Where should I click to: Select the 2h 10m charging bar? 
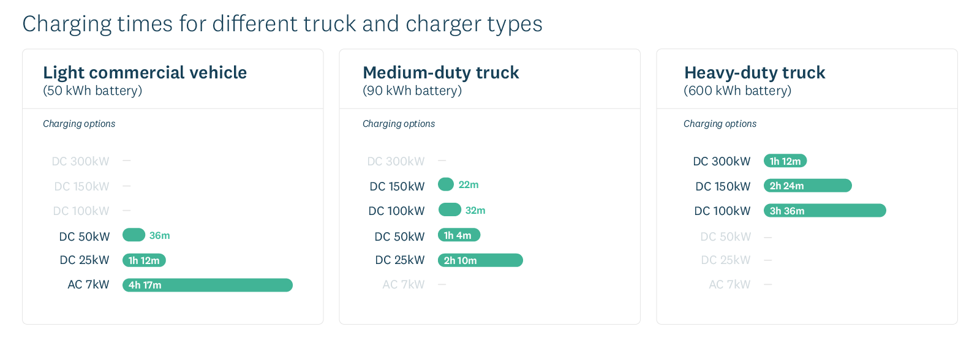480,260
